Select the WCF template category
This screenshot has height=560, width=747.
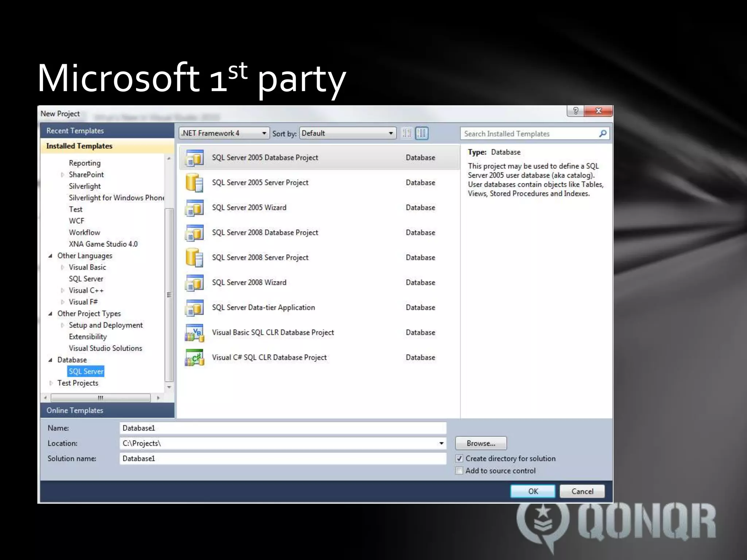(77, 221)
